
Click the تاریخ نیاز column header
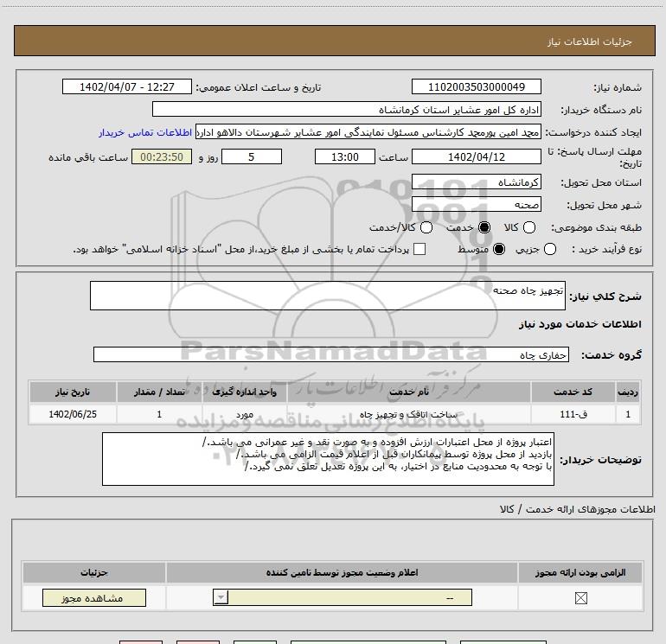[73, 392]
